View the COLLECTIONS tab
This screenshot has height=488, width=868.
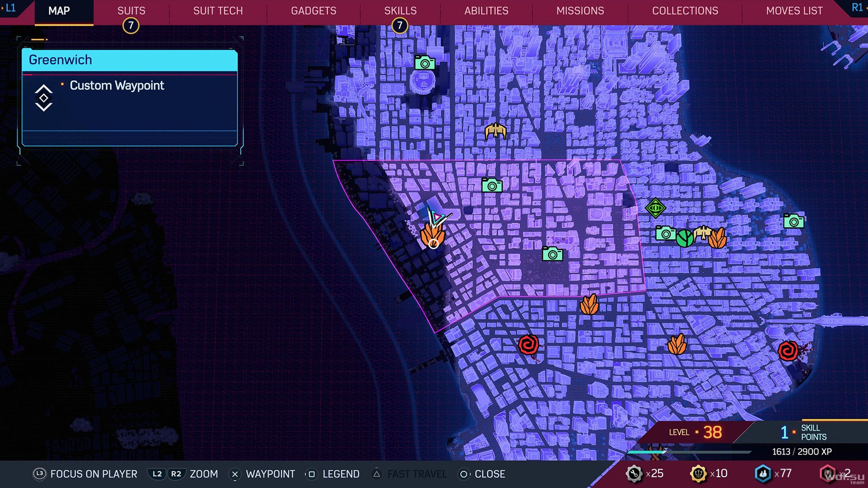(x=685, y=10)
